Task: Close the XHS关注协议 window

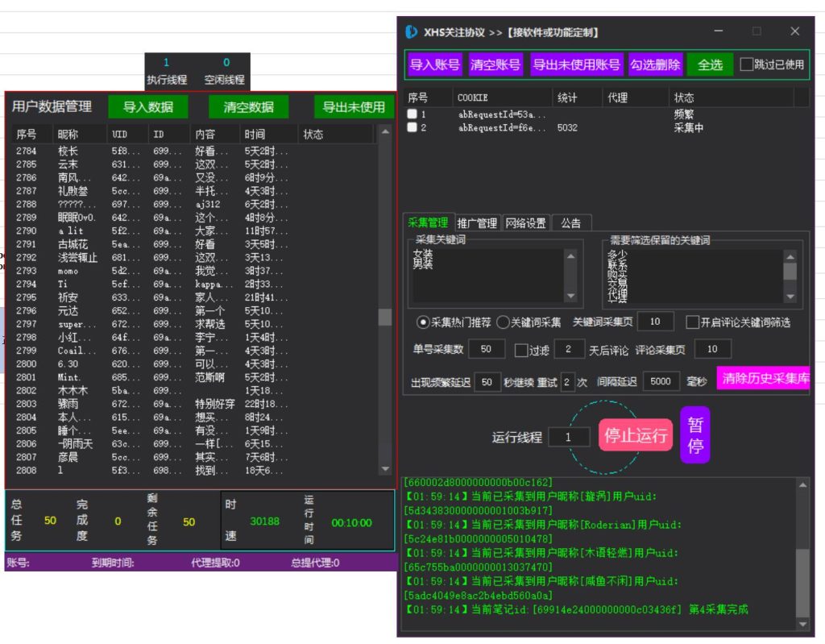Action: [794, 31]
